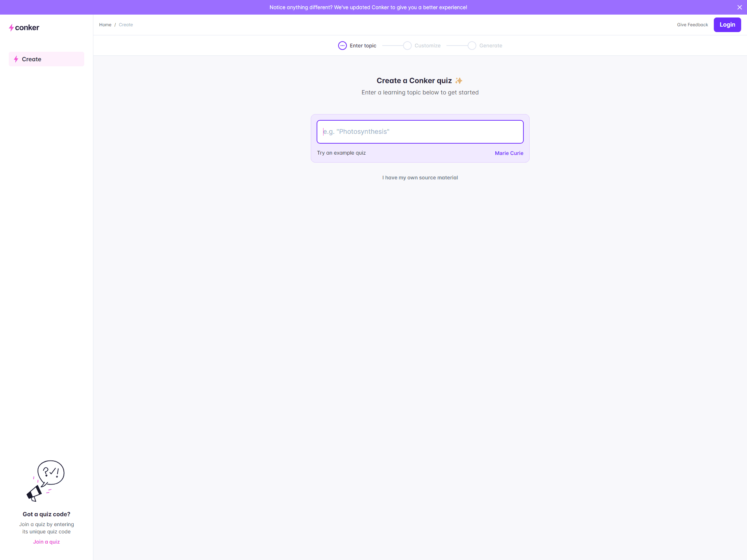The height and width of the screenshot is (560, 747).
Task: Click 'Got a quiz code?' heading
Action: [46, 514]
